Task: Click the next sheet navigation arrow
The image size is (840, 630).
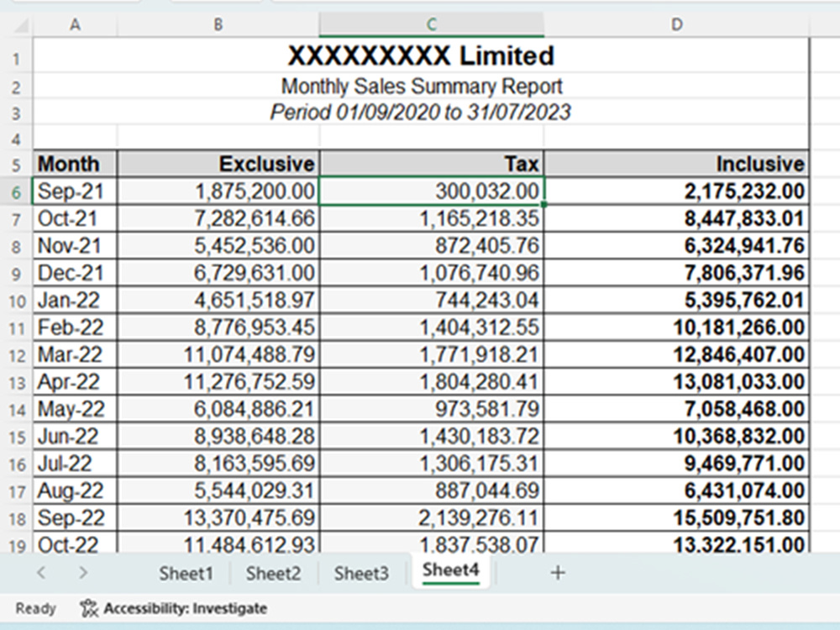Action: pos(82,573)
